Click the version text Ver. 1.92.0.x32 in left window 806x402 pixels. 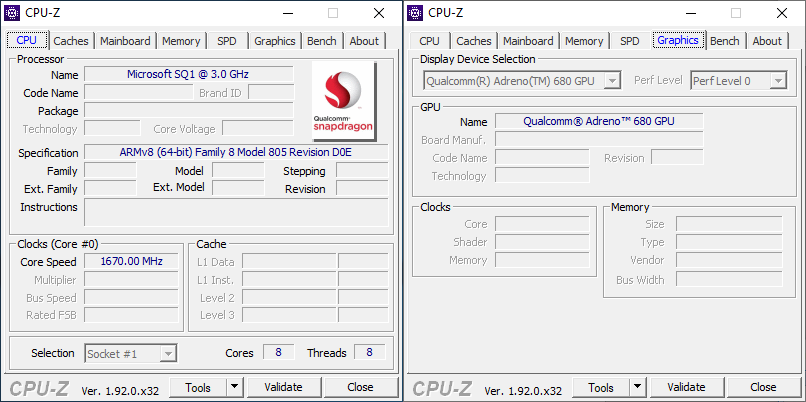(120, 390)
